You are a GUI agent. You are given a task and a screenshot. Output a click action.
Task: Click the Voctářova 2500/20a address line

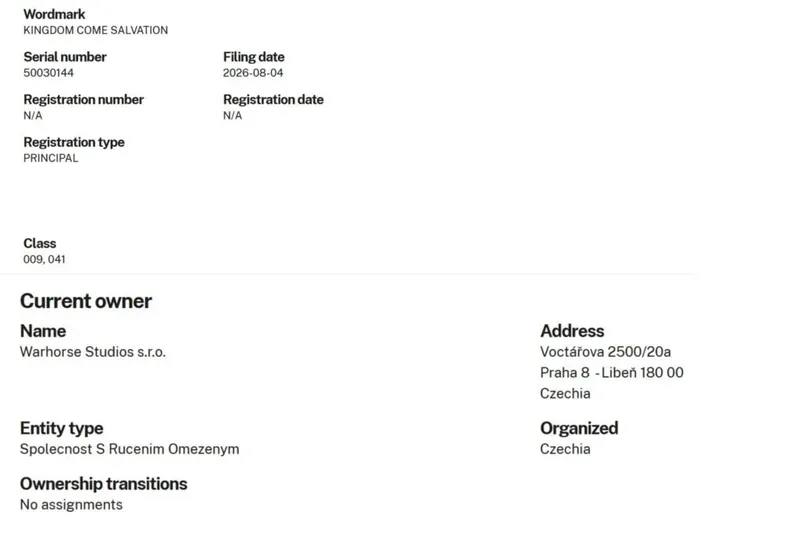(x=605, y=352)
